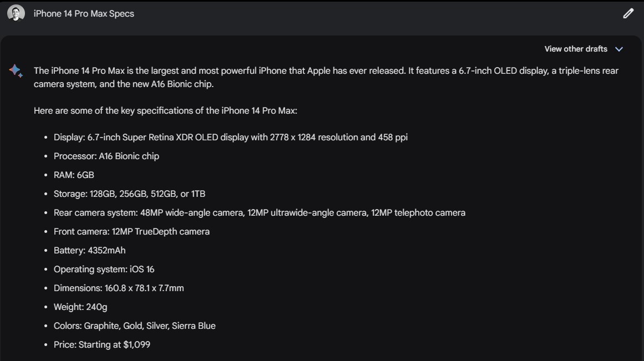Click the Display specification line

231,137
